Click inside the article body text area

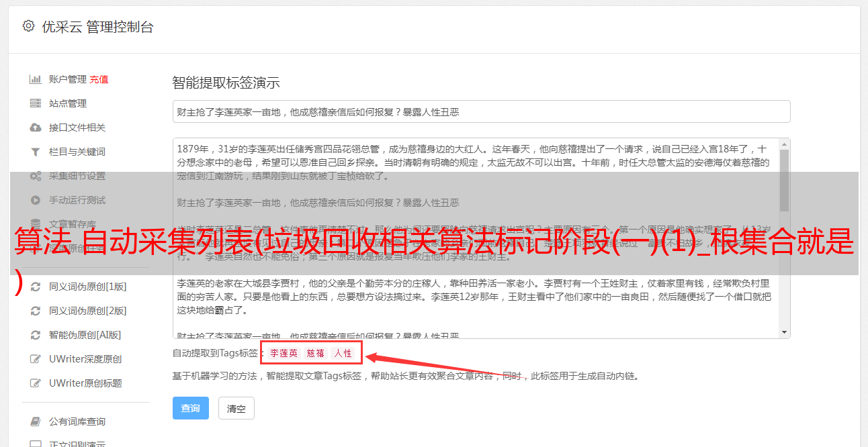click(x=476, y=238)
